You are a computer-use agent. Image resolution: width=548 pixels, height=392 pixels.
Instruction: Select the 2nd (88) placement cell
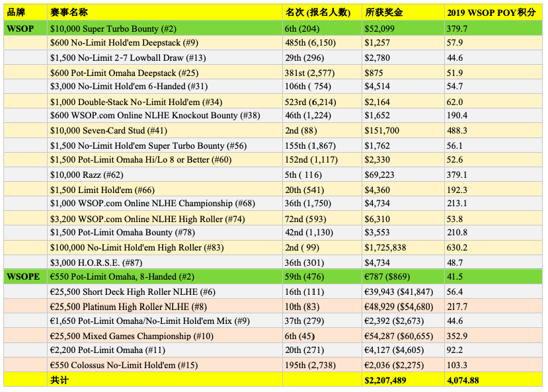322,130
